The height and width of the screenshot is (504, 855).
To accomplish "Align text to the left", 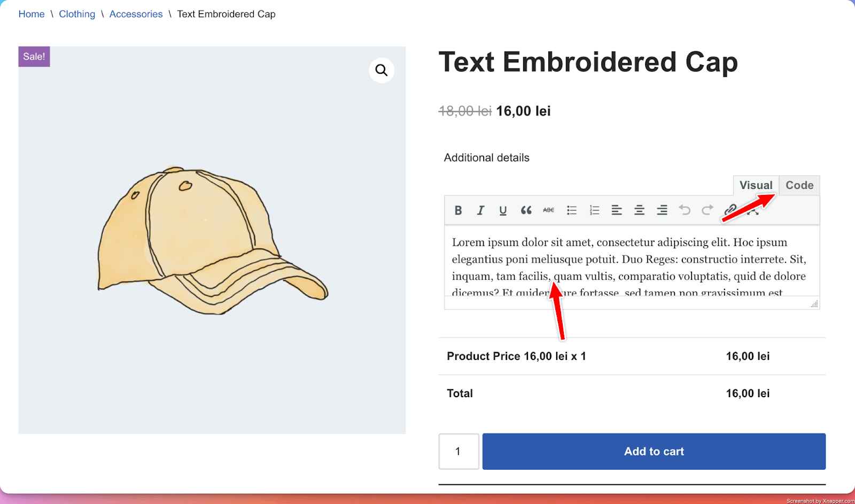I will [x=617, y=210].
